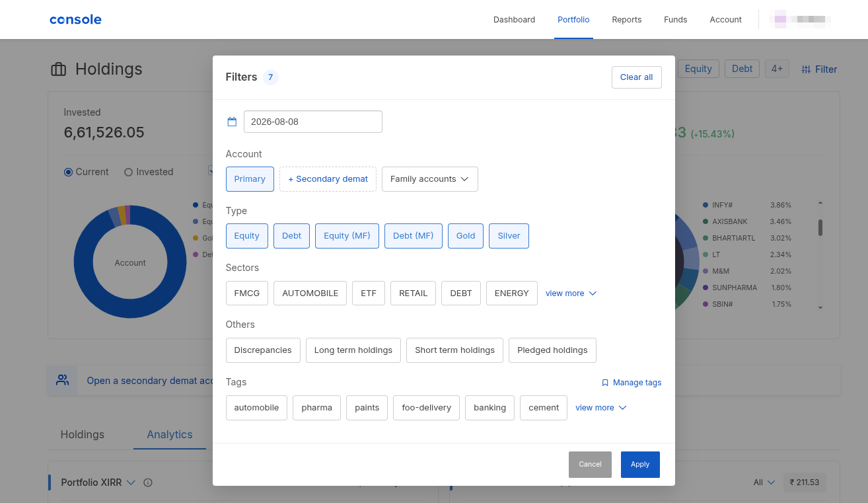Select the Invested radio button
This screenshot has height=503, width=868.
tap(128, 172)
